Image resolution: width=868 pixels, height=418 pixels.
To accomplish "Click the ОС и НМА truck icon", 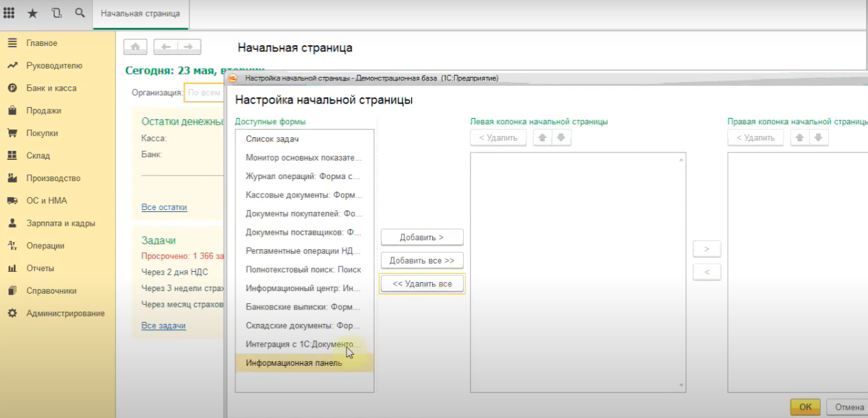I will [12, 201].
